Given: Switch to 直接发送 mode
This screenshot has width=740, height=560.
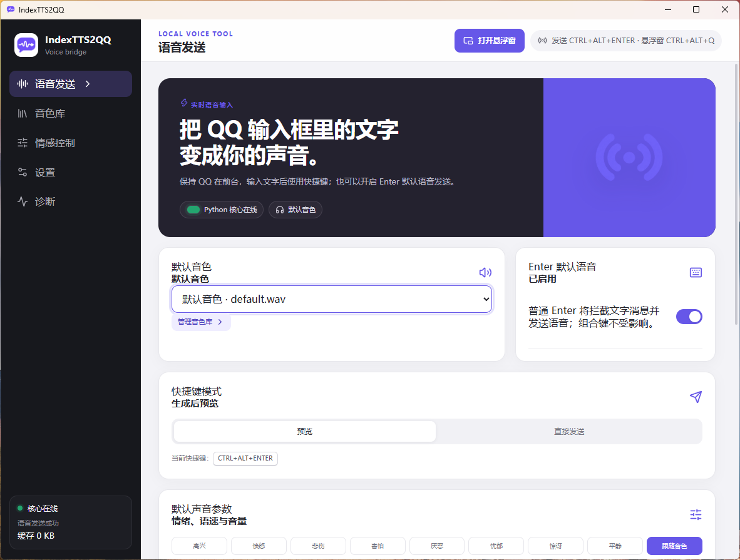Looking at the screenshot, I should [x=569, y=431].
